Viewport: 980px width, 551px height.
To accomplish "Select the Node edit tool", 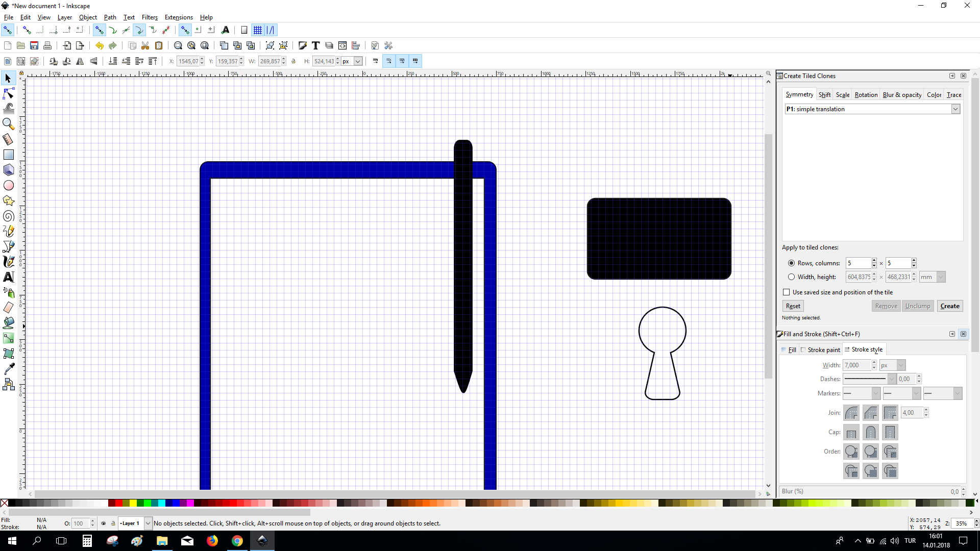I will point(8,93).
